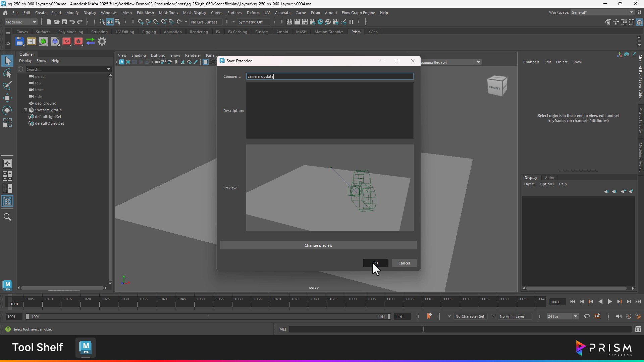Toggle the loop playback control

point(587,316)
